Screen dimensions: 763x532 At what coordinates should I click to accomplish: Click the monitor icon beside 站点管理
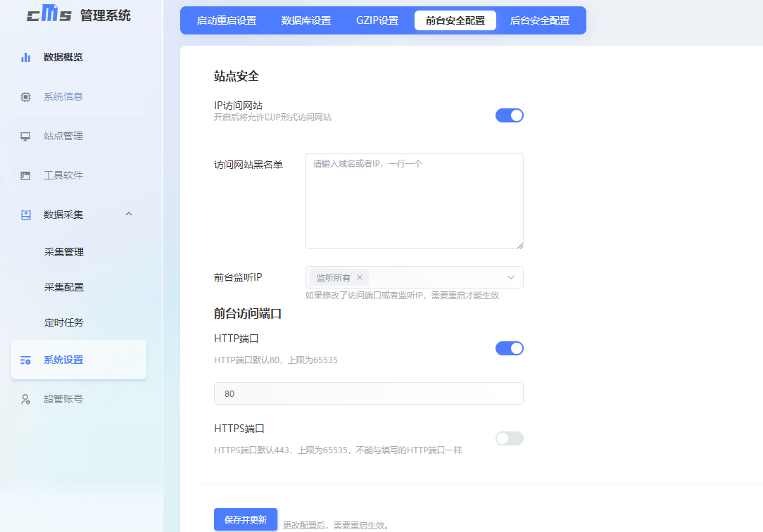pos(26,136)
